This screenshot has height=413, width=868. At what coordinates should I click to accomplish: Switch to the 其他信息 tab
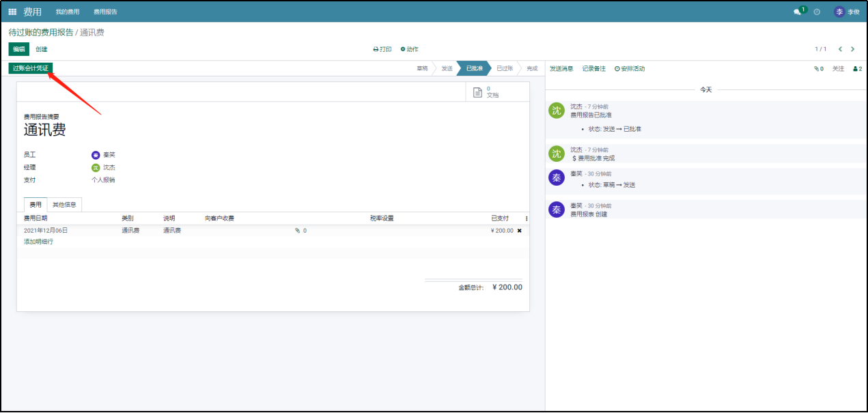[x=65, y=204]
